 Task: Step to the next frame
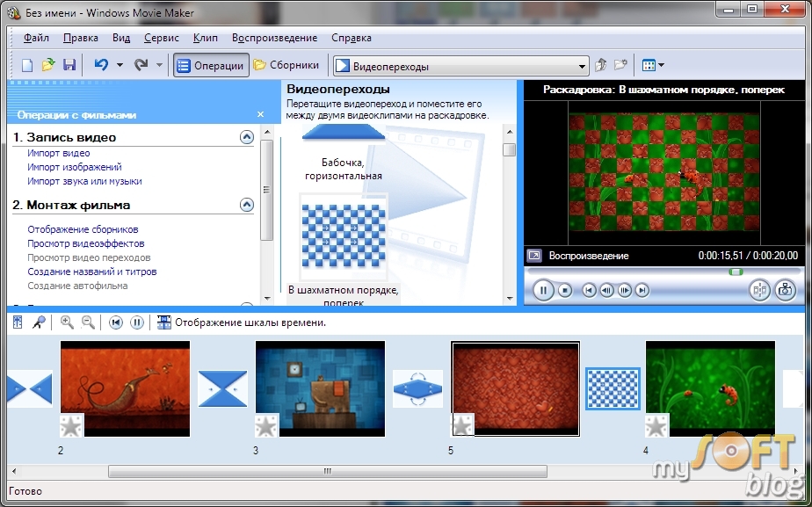tap(625, 290)
